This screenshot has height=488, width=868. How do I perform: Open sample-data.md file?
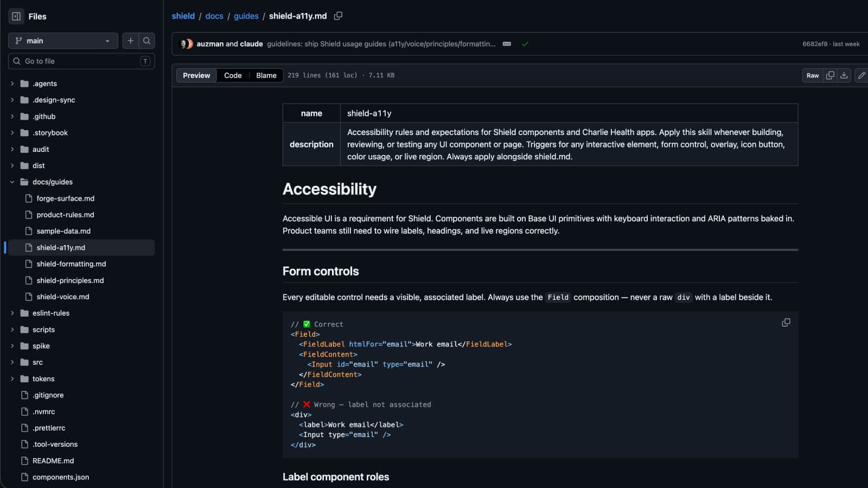tap(63, 231)
